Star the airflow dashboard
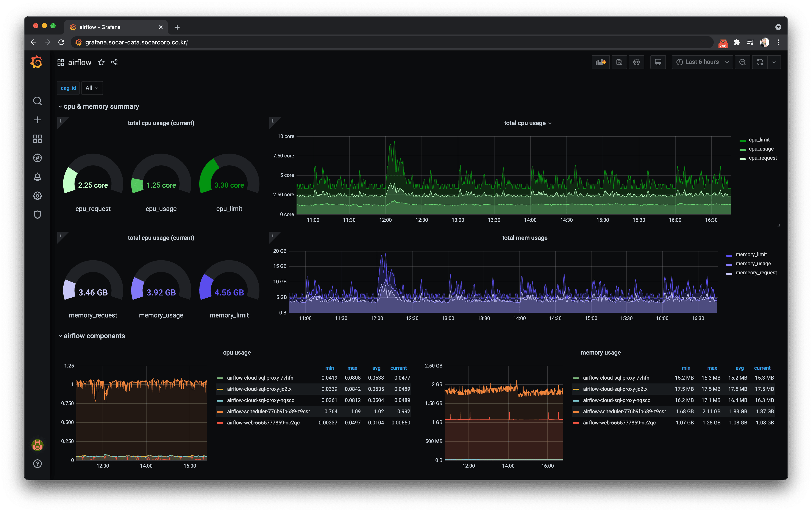Screen dimensions: 812x512 101,62
